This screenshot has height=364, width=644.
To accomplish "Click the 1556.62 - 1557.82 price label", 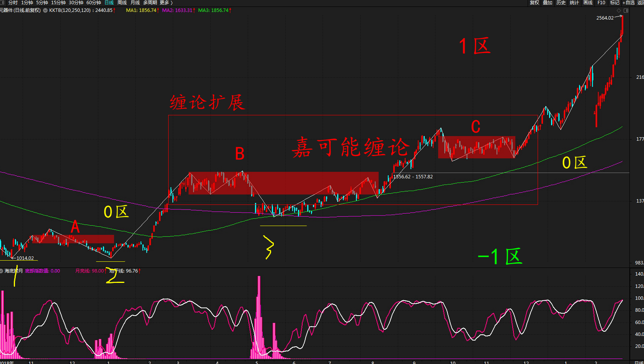I will [x=413, y=177].
